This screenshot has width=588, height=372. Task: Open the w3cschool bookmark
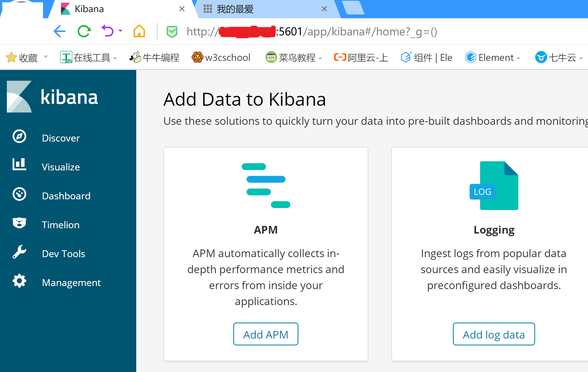tap(221, 57)
